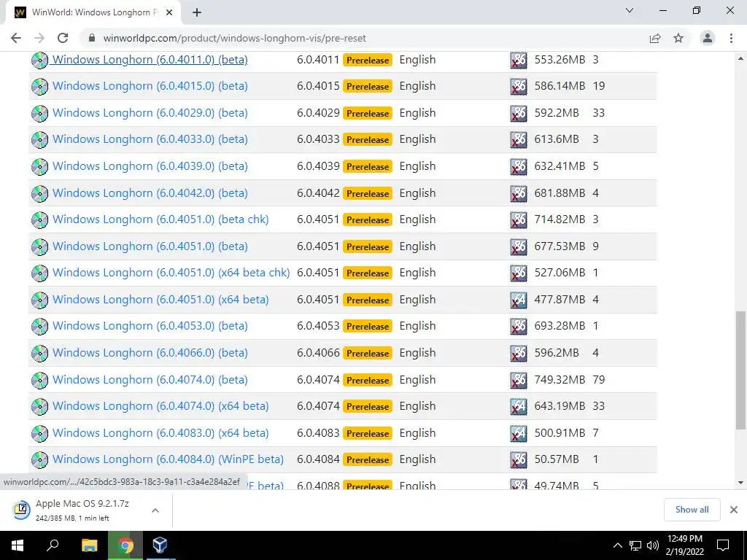
Task: Click the Prerelease badge in the 6.0.4066 row
Action: (x=368, y=354)
